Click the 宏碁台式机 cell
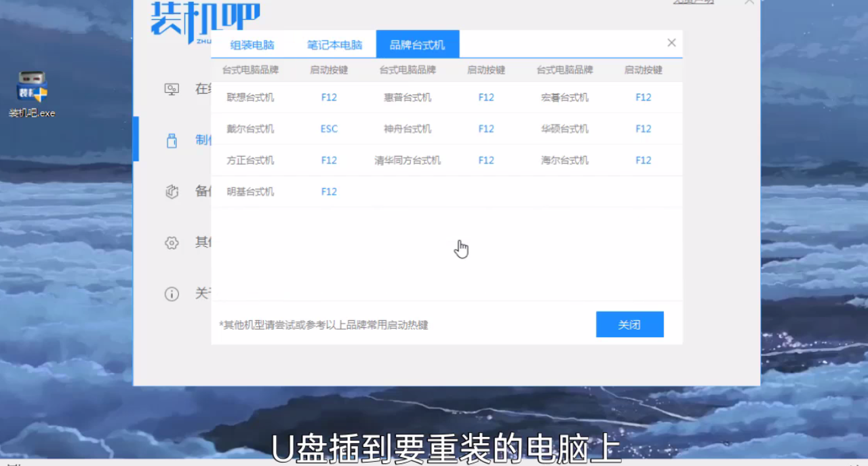 point(565,97)
